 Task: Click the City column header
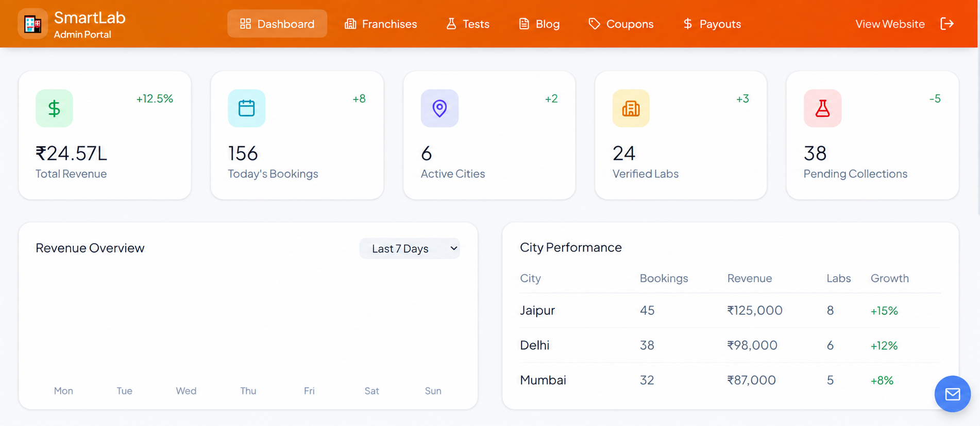[530, 278]
